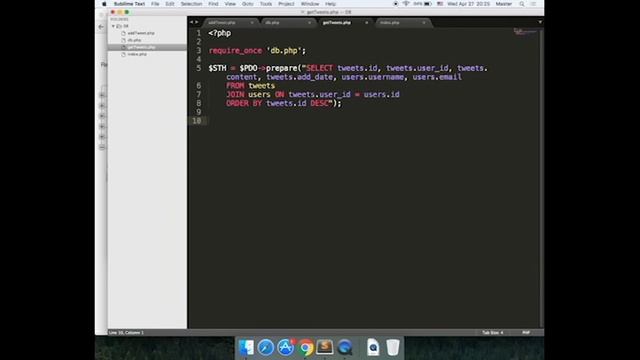Click the previous tab arrow in tab bar
Screen dimensions: 640x360
tap(191, 22)
